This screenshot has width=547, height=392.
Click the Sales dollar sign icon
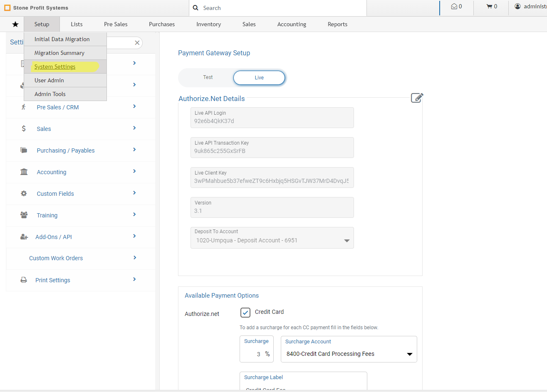pyautogui.click(x=24, y=128)
